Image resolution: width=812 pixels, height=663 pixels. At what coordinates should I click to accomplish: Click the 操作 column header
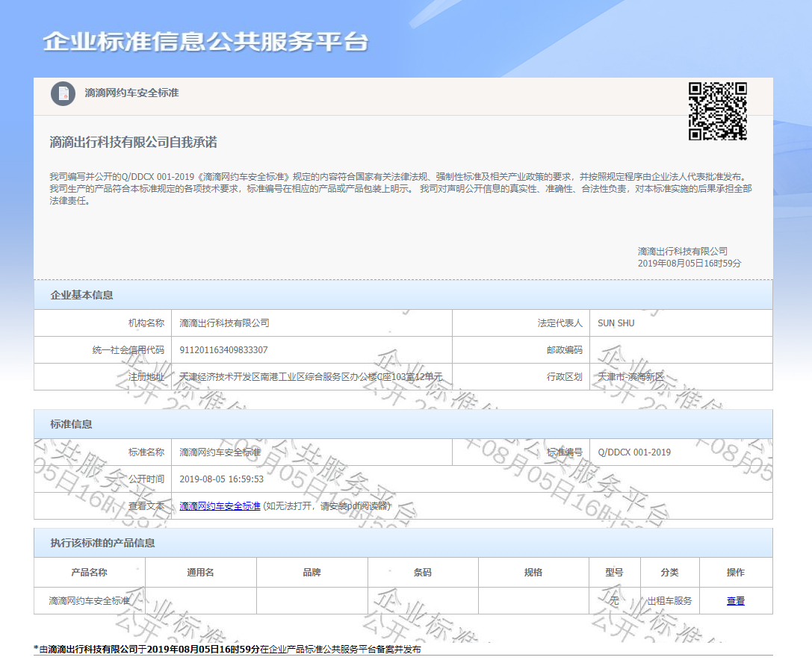[x=735, y=573]
